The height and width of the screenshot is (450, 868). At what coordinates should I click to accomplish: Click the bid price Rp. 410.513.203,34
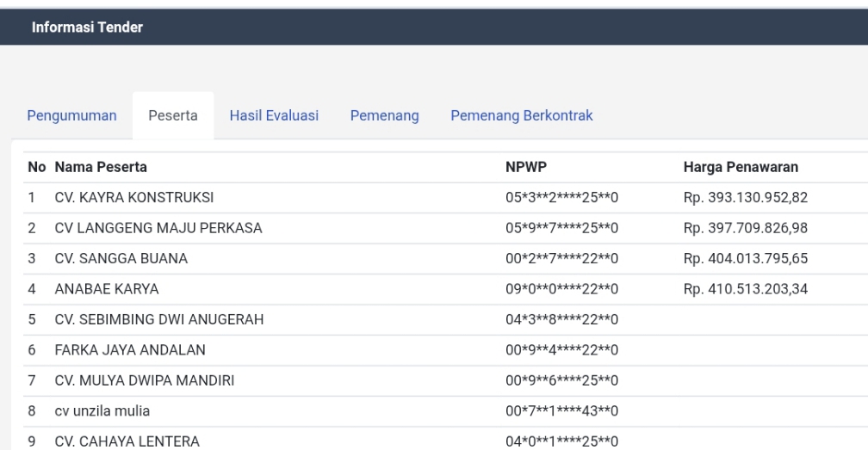746,290
